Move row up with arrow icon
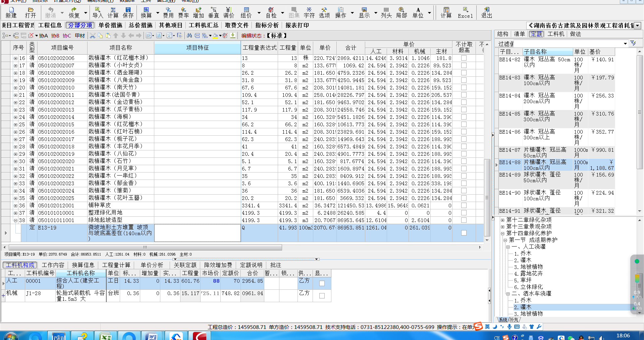 coord(116,36)
